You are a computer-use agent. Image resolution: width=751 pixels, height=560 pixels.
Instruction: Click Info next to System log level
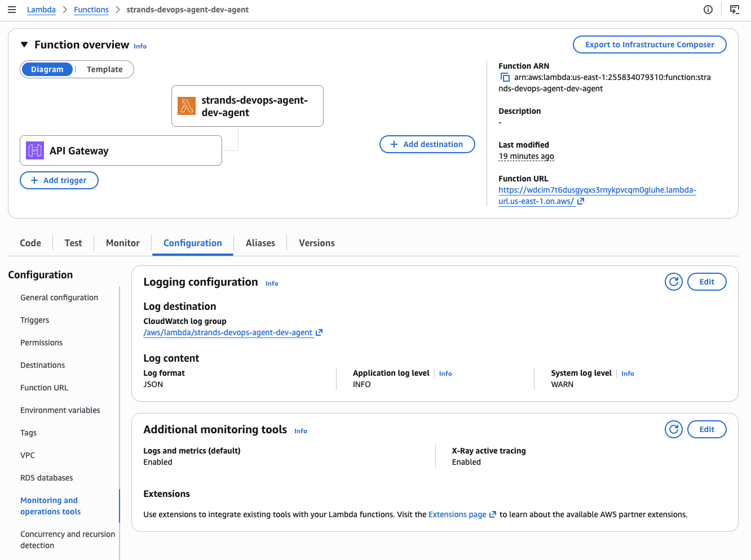click(x=628, y=374)
